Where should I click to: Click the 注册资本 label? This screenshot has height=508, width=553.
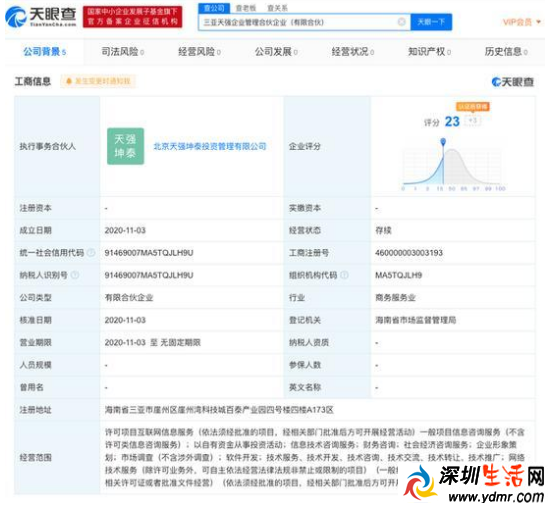tap(35, 208)
